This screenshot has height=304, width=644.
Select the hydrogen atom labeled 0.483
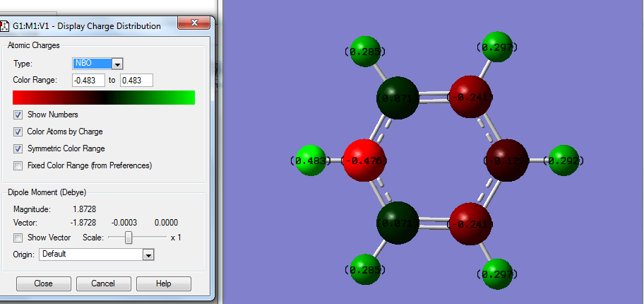click(311, 160)
